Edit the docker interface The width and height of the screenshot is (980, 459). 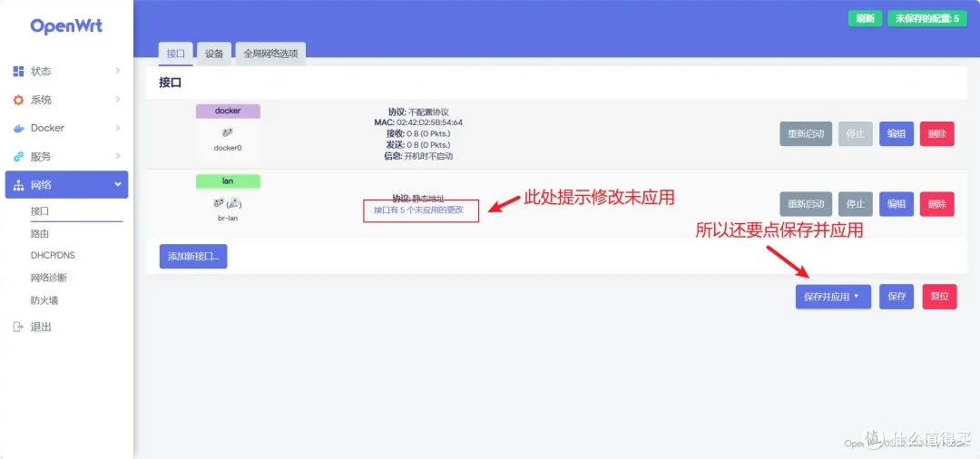pyautogui.click(x=897, y=133)
